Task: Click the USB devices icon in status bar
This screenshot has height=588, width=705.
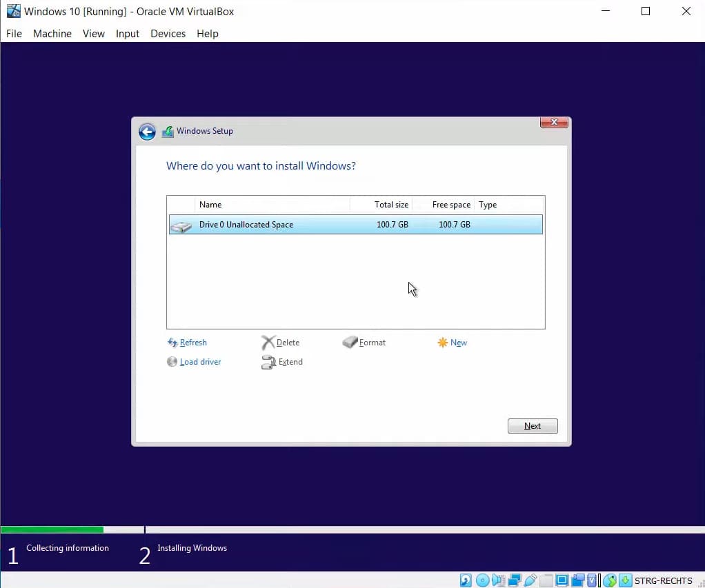Action: pos(530,580)
